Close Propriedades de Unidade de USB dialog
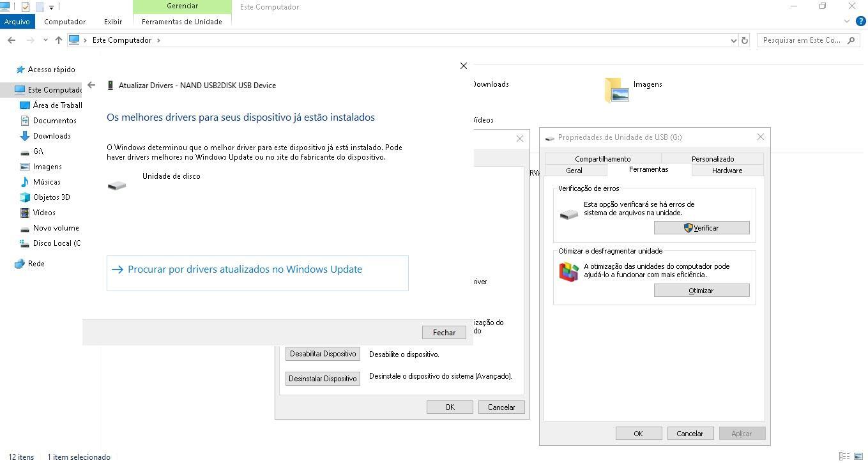Screen dimensions: 868x463 (760, 137)
